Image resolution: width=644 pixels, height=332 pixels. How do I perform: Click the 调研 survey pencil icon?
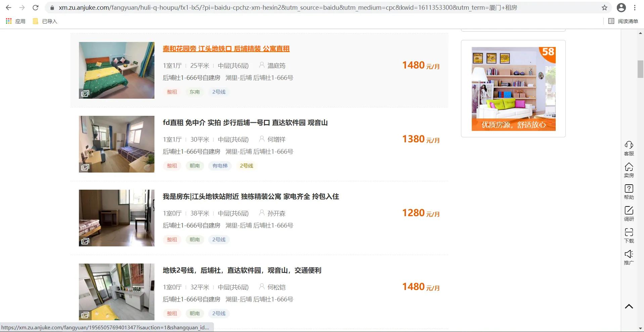629,214
